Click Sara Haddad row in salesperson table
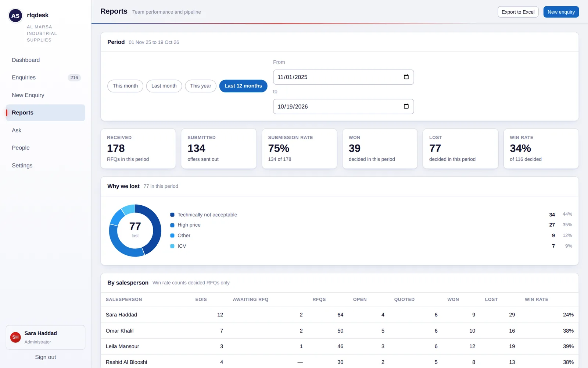Screen dimensions: 588x368 pos(340,315)
